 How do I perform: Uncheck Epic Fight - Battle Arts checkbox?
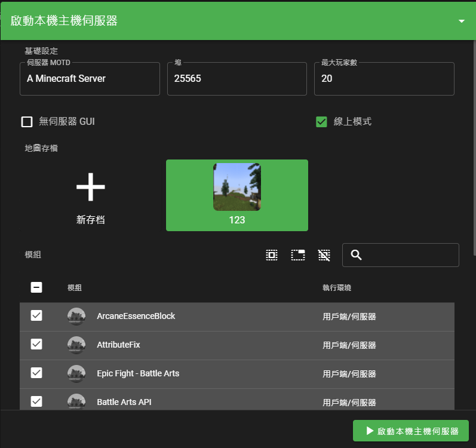(36, 373)
